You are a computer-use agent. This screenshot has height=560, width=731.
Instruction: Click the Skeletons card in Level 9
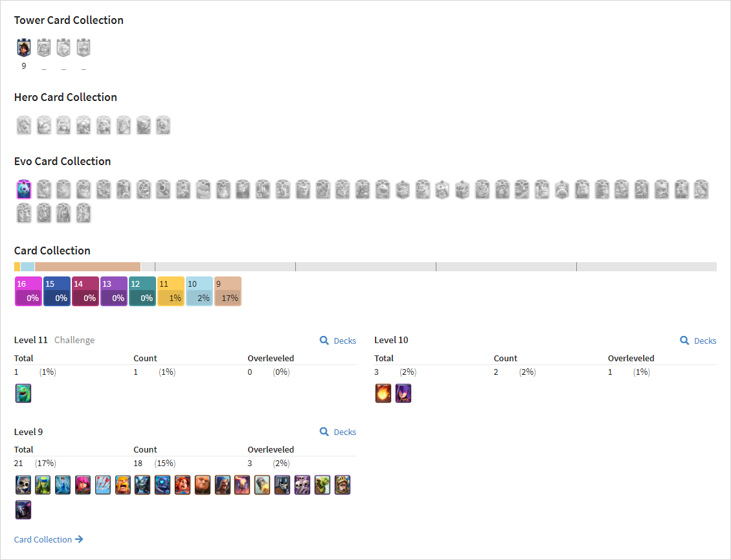tap(23, 485)
